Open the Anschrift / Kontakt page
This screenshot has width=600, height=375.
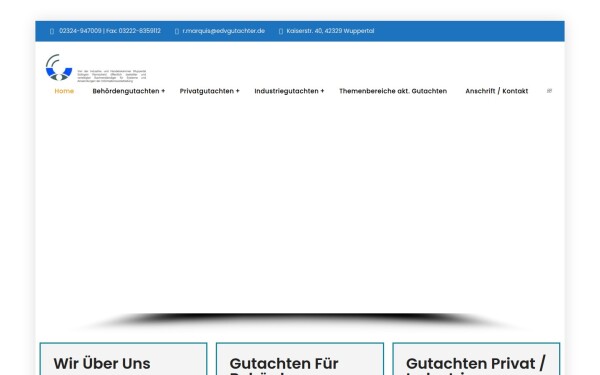496,91
